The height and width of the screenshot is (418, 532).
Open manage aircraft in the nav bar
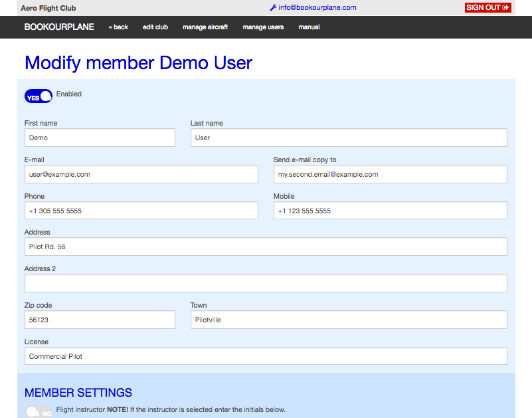tap(205, 27)
